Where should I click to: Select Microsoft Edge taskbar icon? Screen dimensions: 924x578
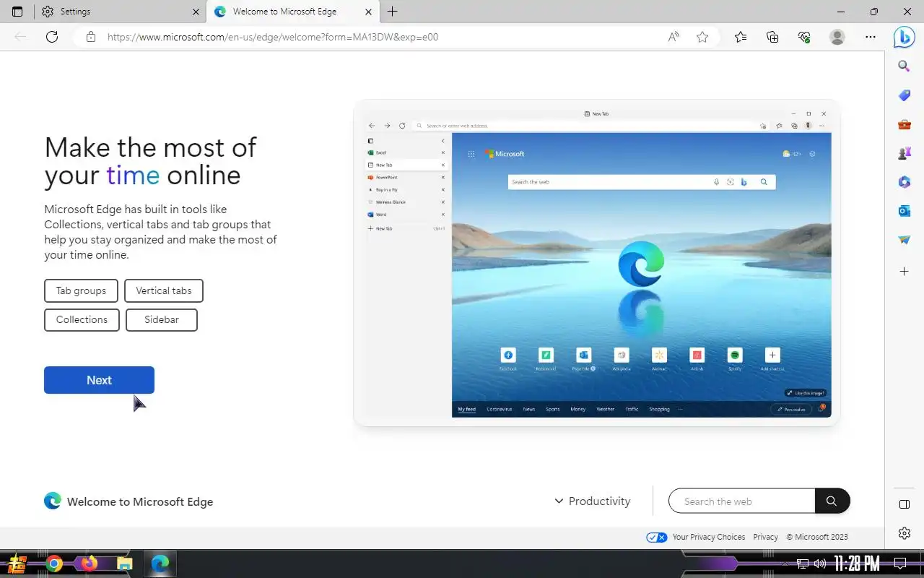pos(160,564)
